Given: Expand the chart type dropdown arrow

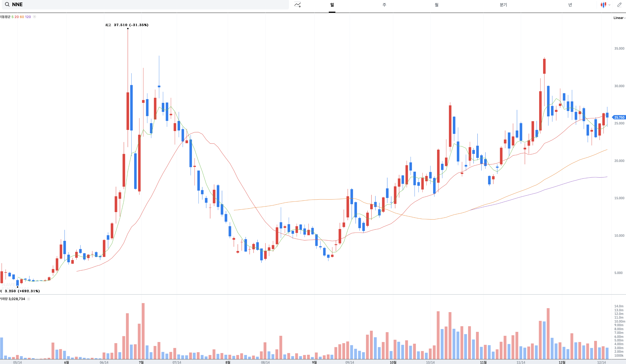Looking at the screenshot, I should 609,5.
